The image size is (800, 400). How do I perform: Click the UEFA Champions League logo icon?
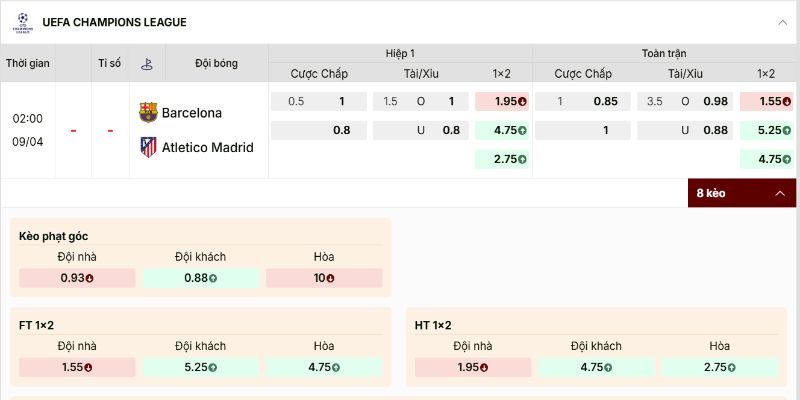coord(21,21)
